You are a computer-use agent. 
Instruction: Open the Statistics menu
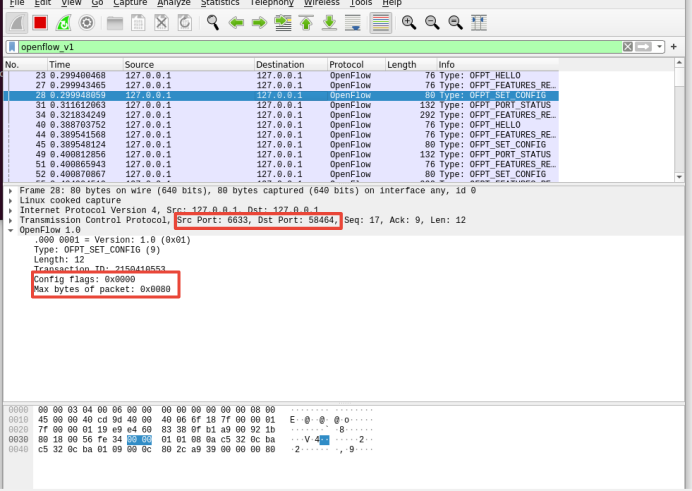point(220,3)
